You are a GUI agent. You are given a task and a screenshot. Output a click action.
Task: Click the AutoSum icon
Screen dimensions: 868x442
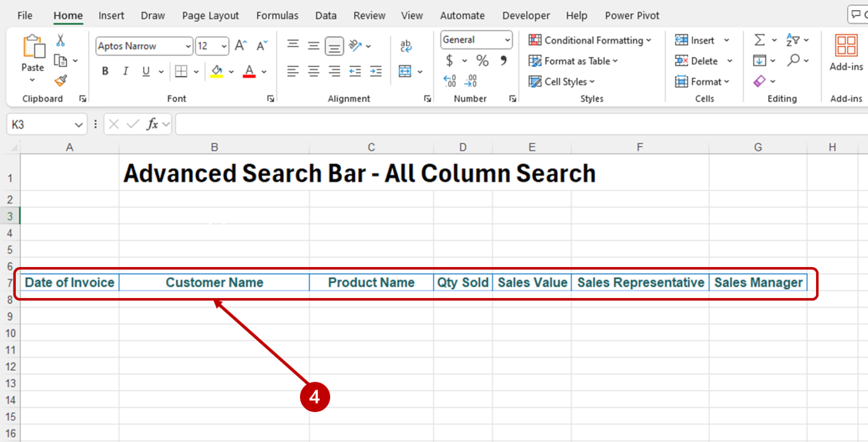click(x=758, y=40)
